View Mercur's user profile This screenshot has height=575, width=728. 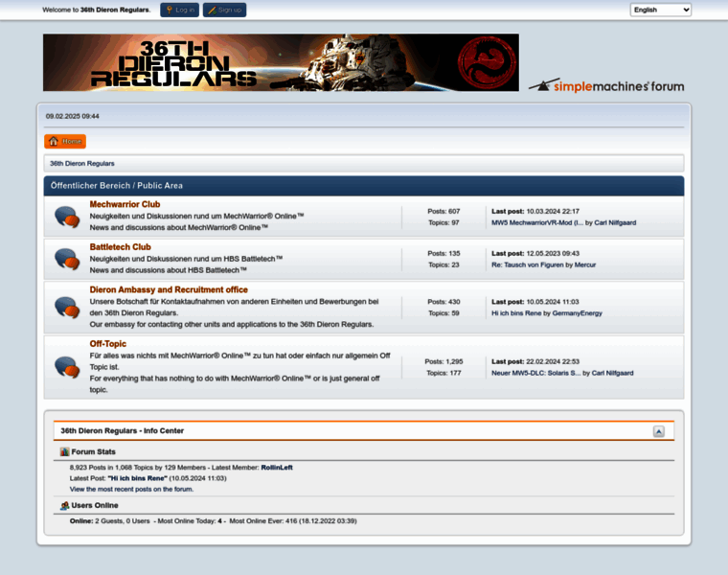pos(585,264)
